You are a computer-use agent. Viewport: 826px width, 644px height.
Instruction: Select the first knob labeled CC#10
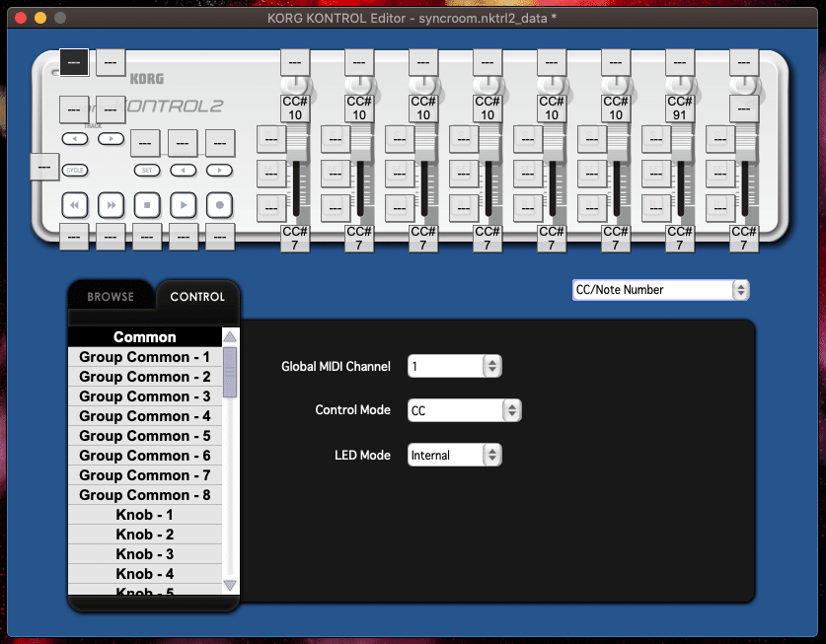pos(295,107)
